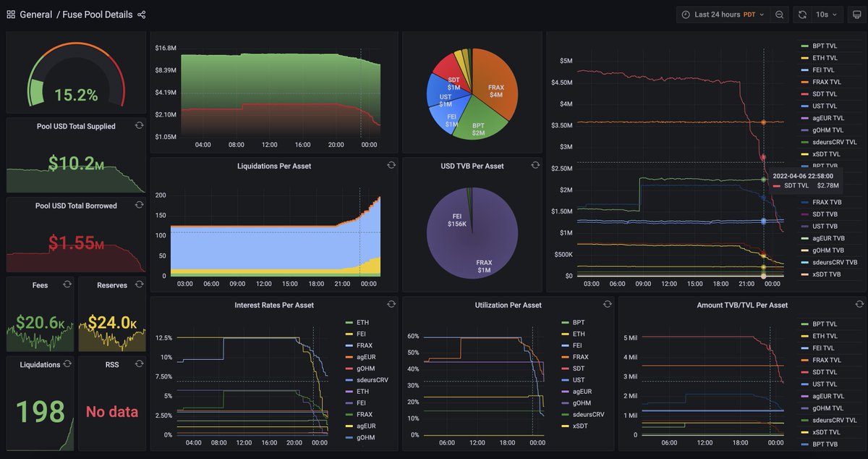
Task: Click the $10.2M total supplied value
Action: (76, 164)
